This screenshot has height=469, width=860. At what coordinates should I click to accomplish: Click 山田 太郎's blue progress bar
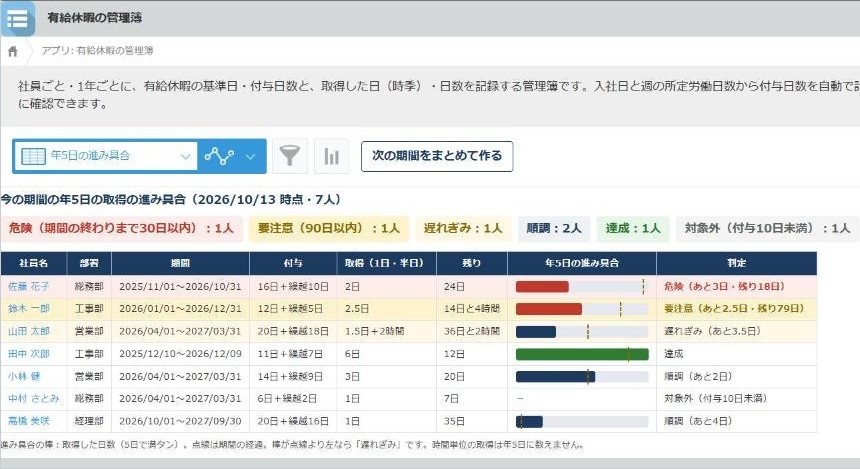536,332
